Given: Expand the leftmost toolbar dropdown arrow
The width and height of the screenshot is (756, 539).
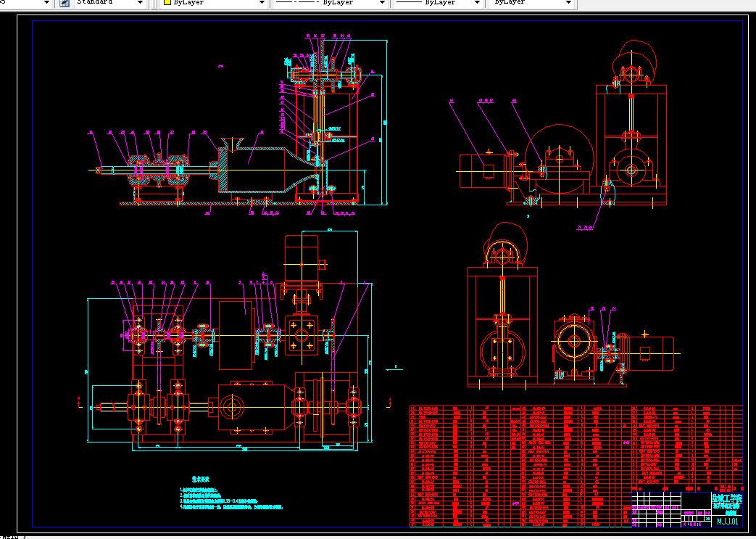Looking at the screenshot, I should tap(47, 2).
